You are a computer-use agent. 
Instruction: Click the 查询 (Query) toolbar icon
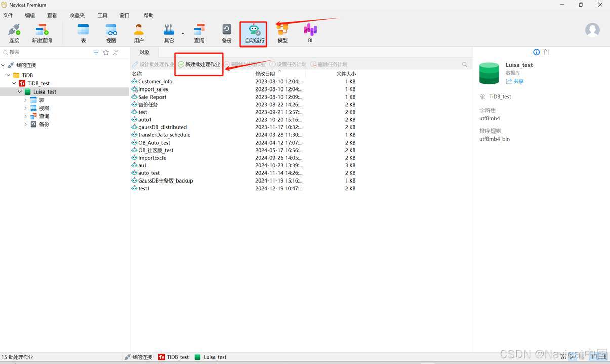pyautogui.click(x=199, y=33)
